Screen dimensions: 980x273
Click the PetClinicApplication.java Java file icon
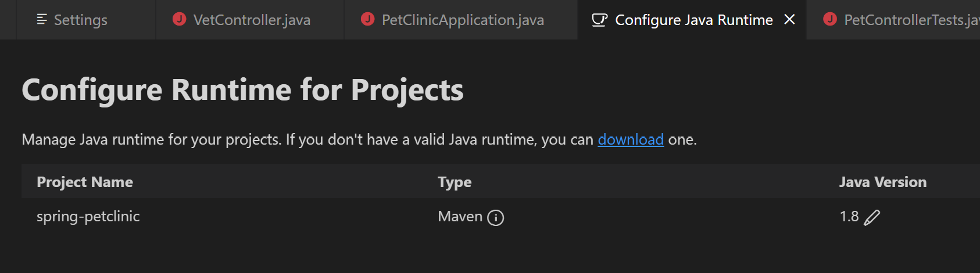point(368,19)
